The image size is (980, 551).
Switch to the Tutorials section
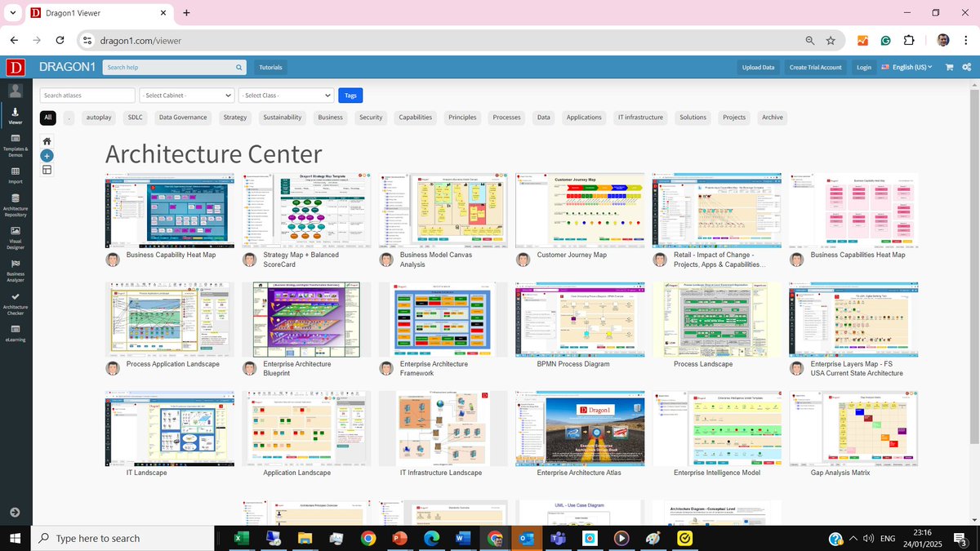[x=269, y=67]
